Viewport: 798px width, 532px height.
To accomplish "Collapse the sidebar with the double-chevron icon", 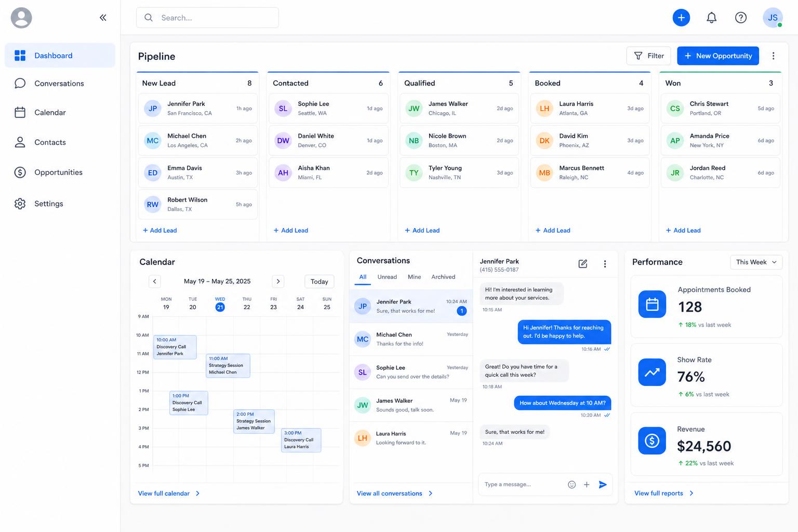I will [x=103, y=18].
